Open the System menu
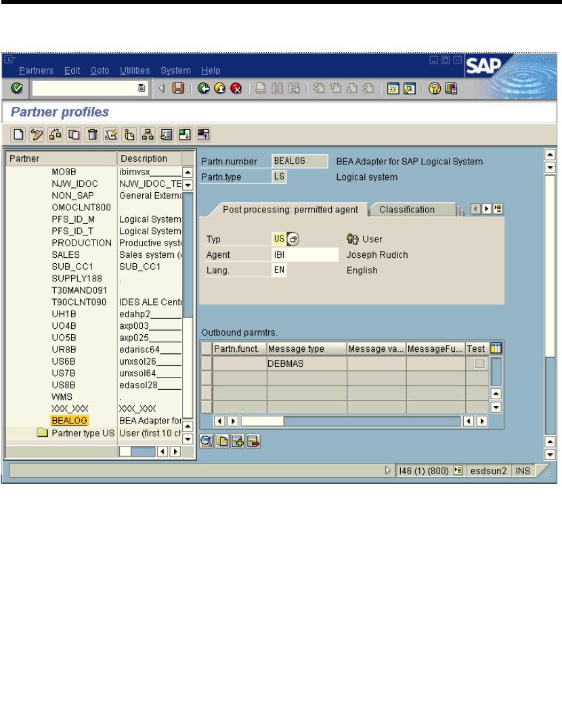This screenshot has width=562, height=728. [175, 70]
